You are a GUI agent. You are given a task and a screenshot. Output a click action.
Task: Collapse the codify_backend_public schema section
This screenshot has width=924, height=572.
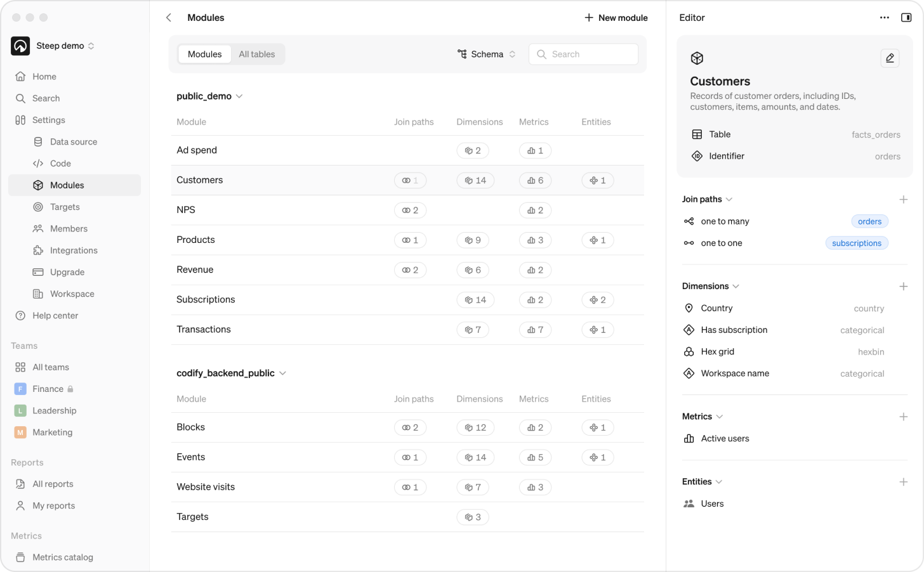point(282,373)
